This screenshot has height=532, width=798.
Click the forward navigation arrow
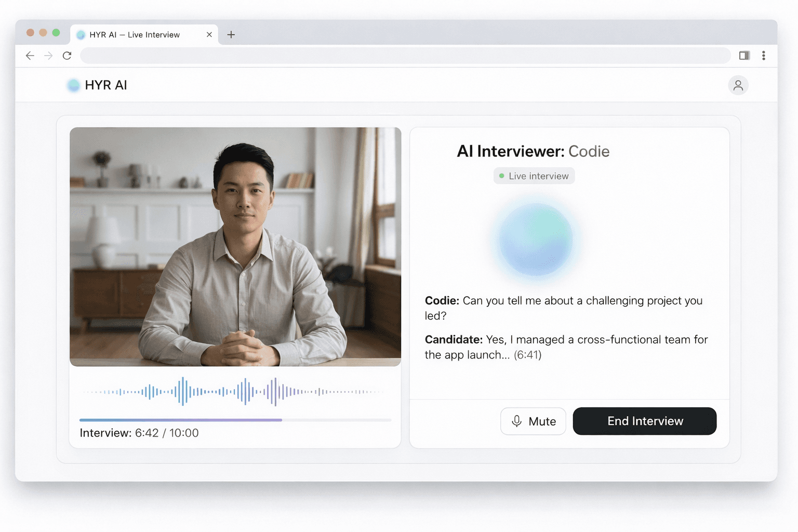click(48, 56)
